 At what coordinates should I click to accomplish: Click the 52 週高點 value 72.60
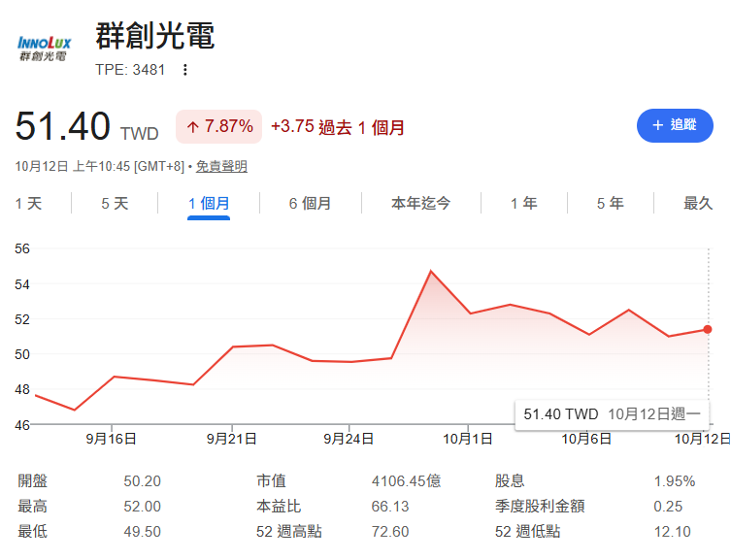(x=390, y=532)
